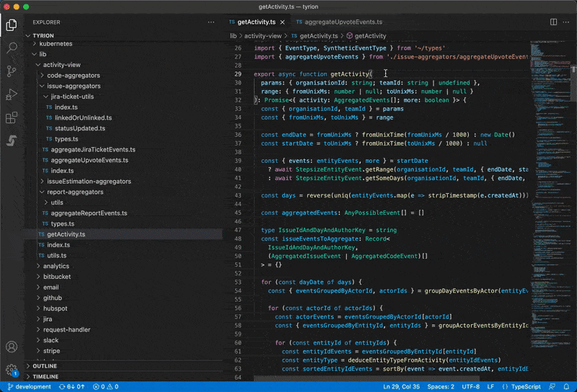Click the development branch in status bar
This screenshot has width=577, height=392.
pos(29,386)
